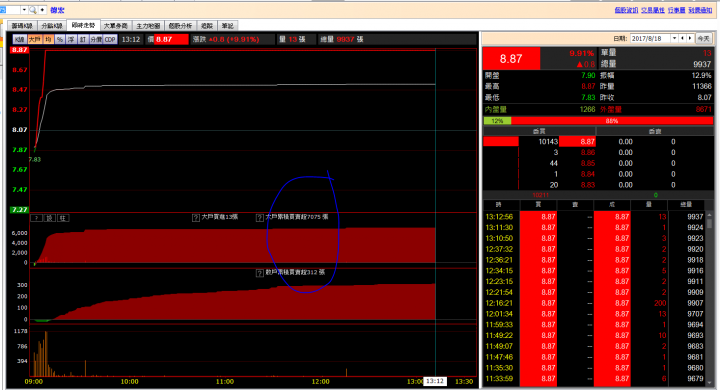
Task: Click the small dot button after the search icon
Action: pyautogui.click(x=42, y=10)
